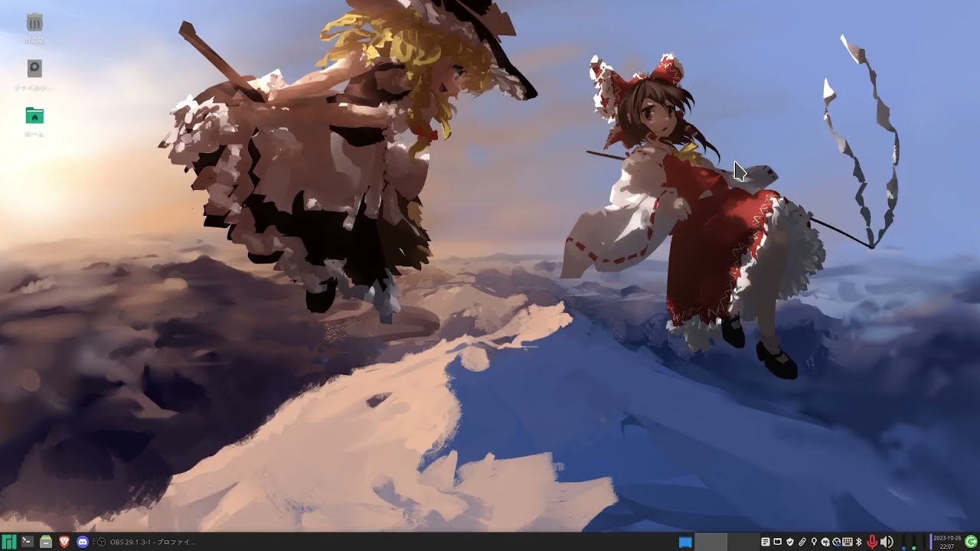The height and width of the screenshot is (551, 980).
Task: Open the display tray icon
Action: [x=778, y=542]
